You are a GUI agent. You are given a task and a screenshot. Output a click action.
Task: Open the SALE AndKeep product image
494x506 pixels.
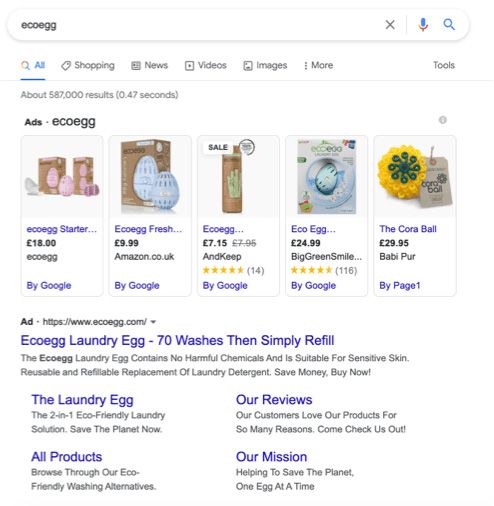pos(238,177)
